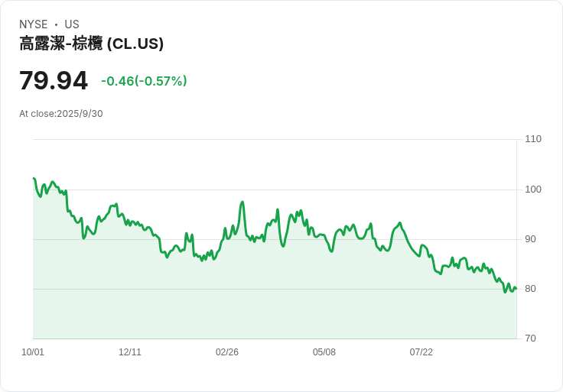
Task: Click the 10/01 date axis label
Action: 33,352
